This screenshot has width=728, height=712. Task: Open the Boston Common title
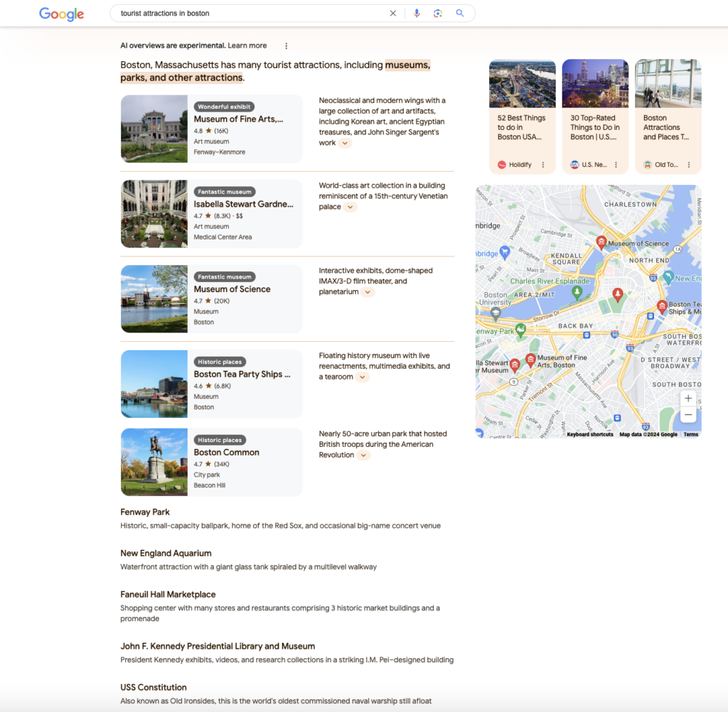tap(226, 453)
